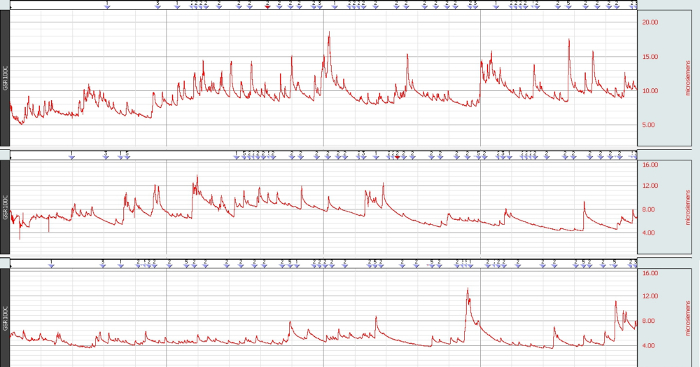Viewport: 700px width, 367px height.
Task: Click the small corner box left of the top event bar
Action: [5, 5]
